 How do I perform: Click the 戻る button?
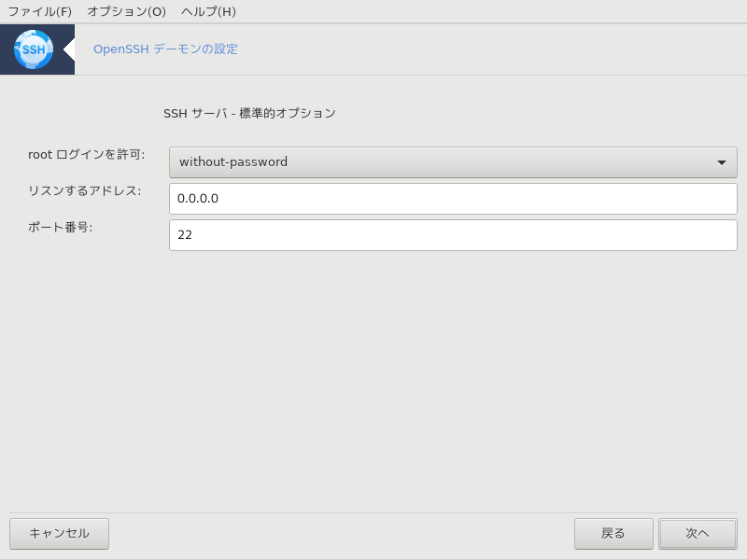613,534
